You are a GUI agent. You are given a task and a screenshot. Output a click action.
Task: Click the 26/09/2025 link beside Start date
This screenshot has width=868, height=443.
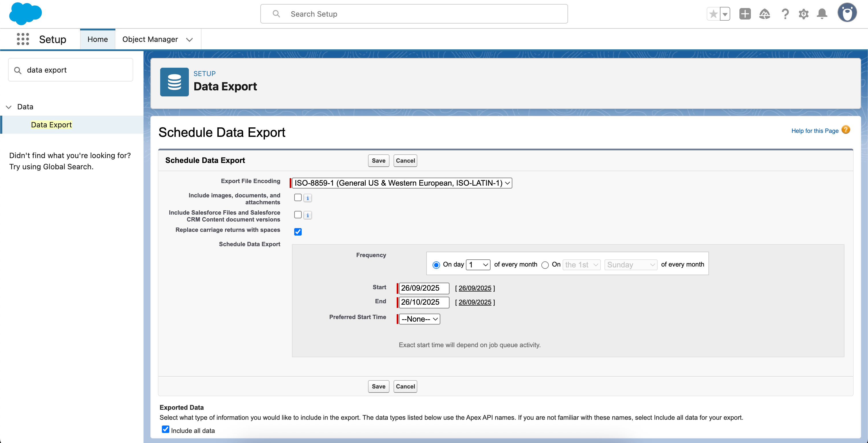tap(475, 288)
